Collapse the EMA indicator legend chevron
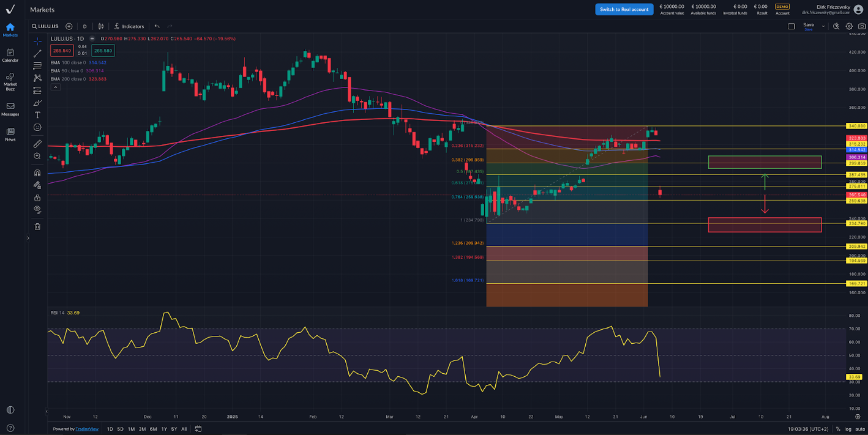Viewport: 868px width, 435px height. [55, 87]
